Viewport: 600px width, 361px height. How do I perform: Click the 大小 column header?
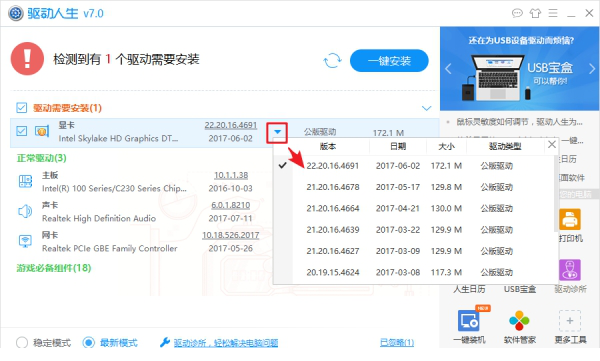(446, 146)
